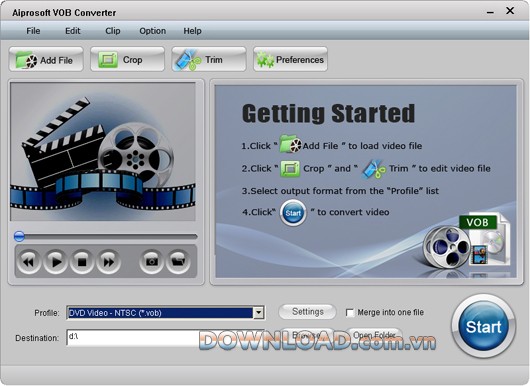This screenshot has width=530, height=386.
Task: Click the Crop icon in Getting Started
Action: pyautogui.click(x=290, y=168)
